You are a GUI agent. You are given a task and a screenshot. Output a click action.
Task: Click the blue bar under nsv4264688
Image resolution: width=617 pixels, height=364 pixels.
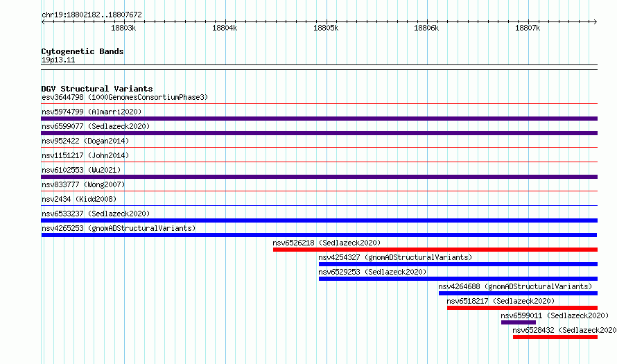pos(519,293)
